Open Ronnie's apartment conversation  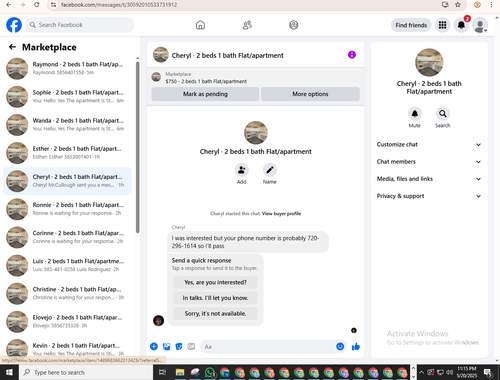(x=67, y=209)
